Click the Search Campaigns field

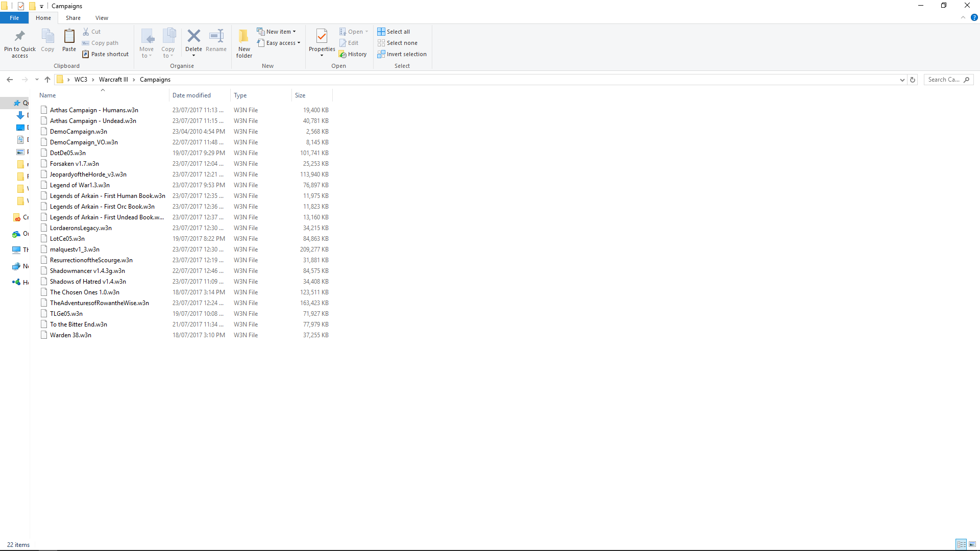tap(948, 80)
